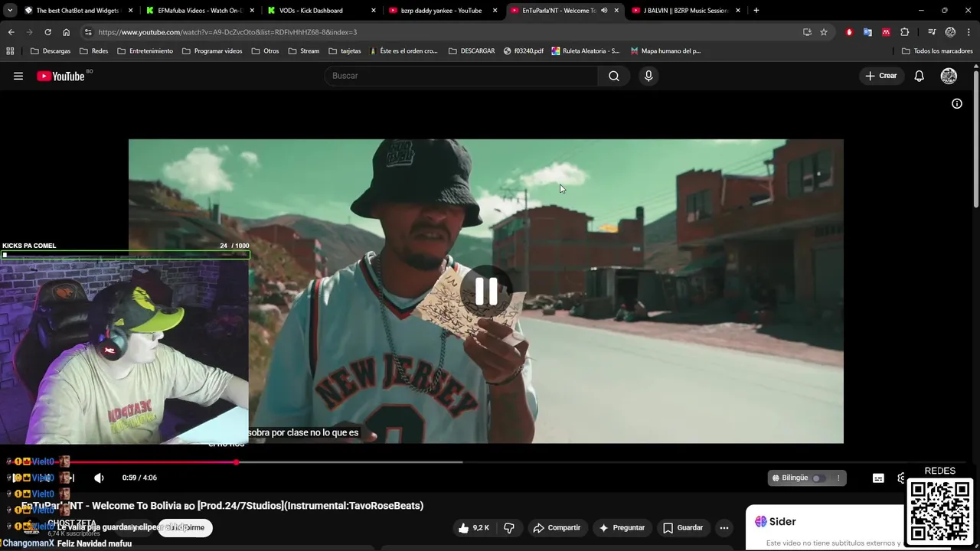Start voice search with the microphone icon
Image resolution: width=980 pixels, height=551 pixels.
[648, 76]
